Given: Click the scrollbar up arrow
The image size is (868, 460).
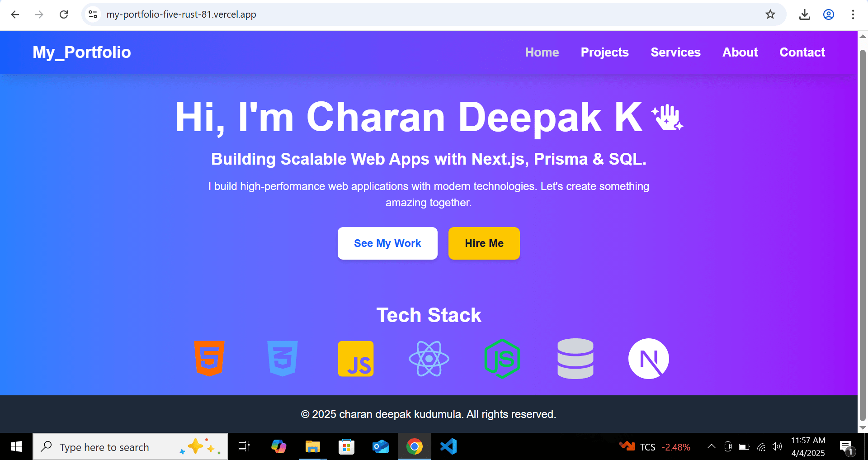Looking at the screenshot, I should point(863,36).
